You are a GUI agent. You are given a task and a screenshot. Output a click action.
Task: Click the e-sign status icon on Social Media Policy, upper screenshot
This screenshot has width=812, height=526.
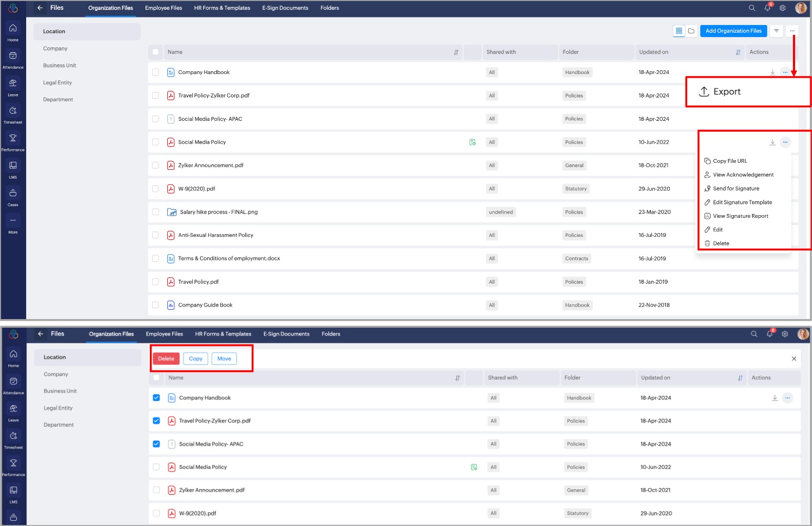(x=472, y=142)
